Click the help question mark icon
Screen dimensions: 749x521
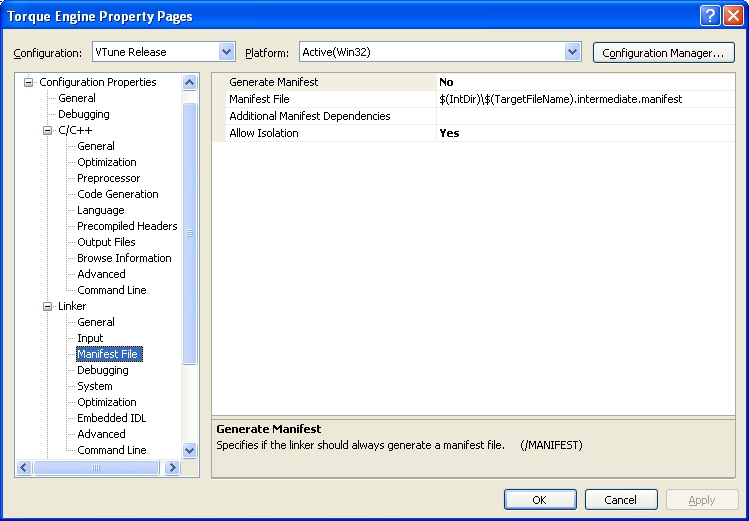pyautogui.click(x=709, y=16)
